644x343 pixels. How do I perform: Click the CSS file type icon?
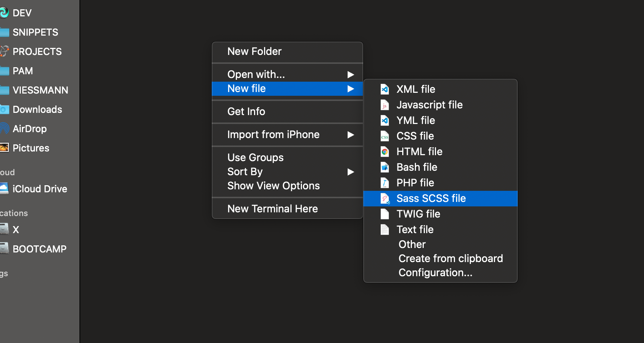coord(385,136)
